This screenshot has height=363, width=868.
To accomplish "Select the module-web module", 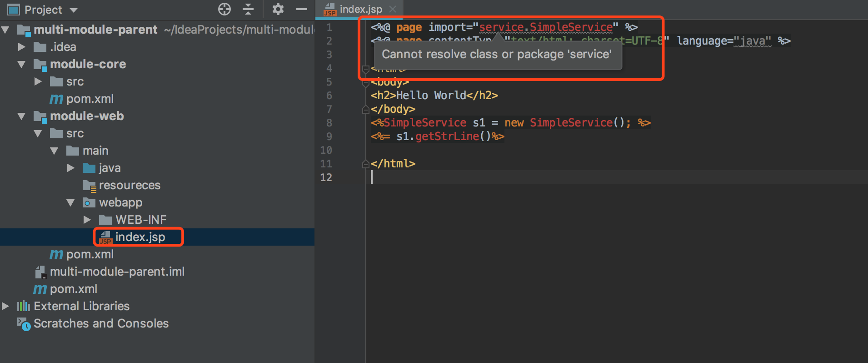I will 87,116.
